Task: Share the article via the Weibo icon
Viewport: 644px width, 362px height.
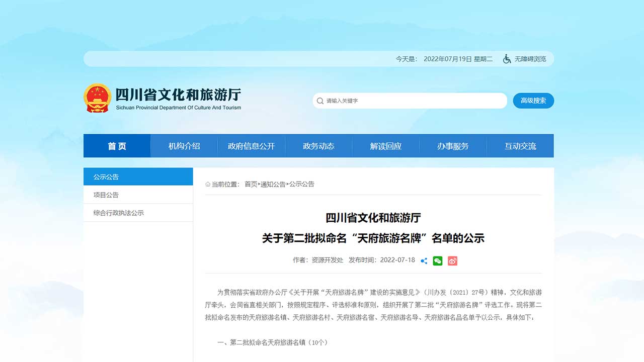Action: click(x=452, y=260)
